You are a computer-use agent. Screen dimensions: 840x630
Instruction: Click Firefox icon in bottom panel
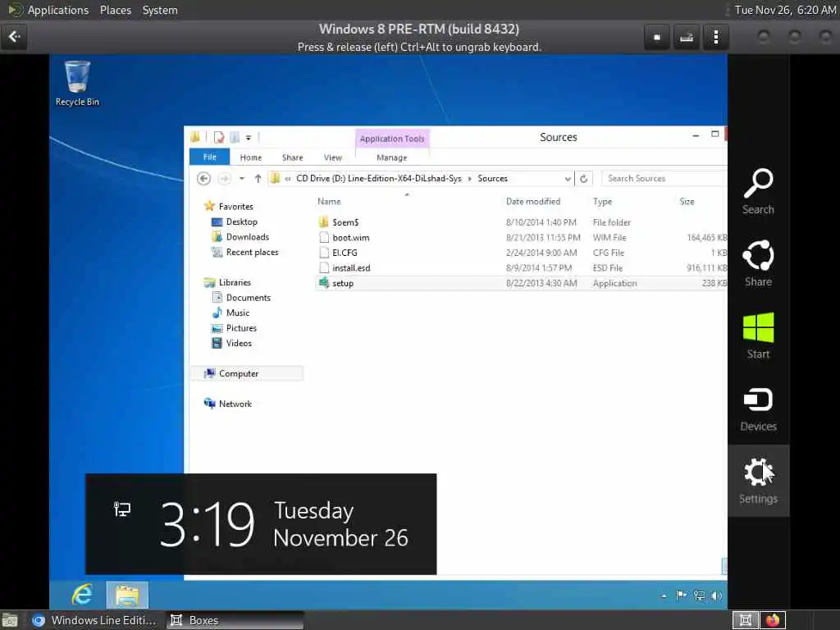point(773,620)
